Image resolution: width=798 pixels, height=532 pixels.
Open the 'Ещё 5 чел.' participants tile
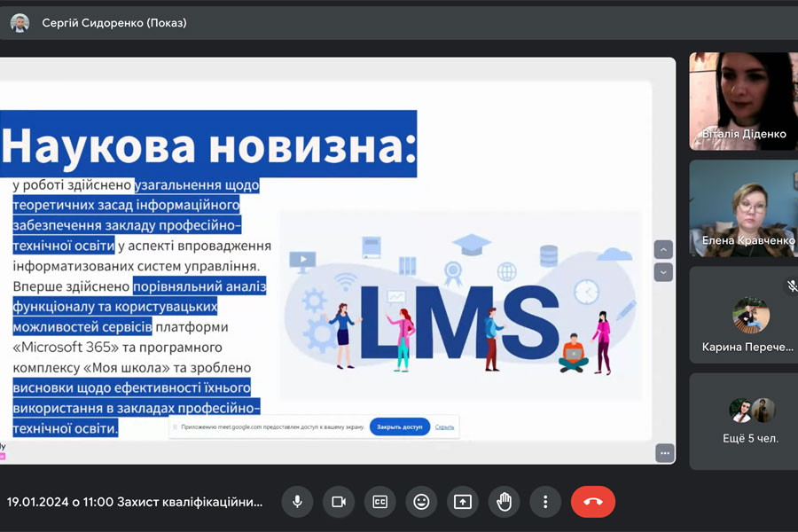tap(744, 421)
